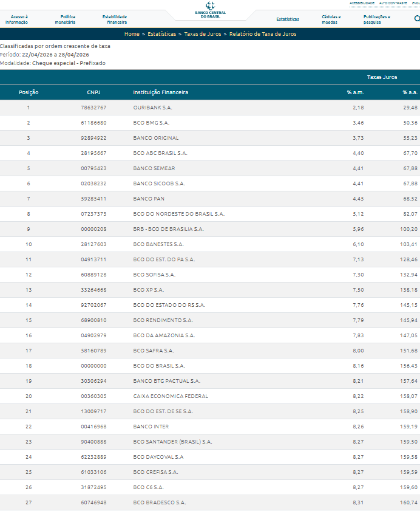Viewport: 420px width, 511px height.
Task: Click the CNPJ column header
Action: 93,92
